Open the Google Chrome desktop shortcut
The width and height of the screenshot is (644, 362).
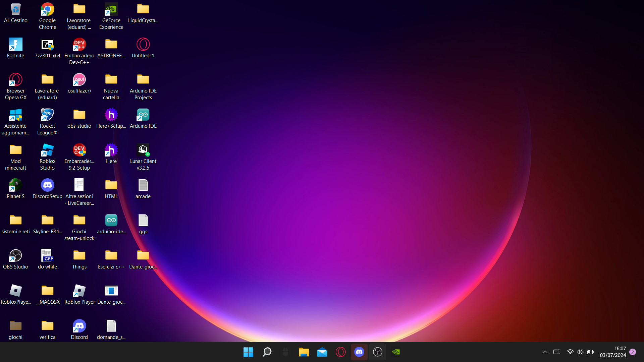[x=47, y=10]
